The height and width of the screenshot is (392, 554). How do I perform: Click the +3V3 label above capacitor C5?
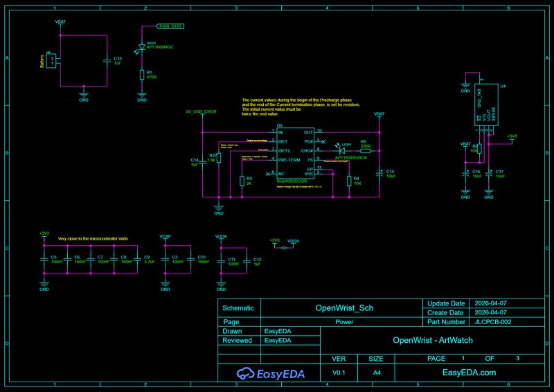pos(44,233)
